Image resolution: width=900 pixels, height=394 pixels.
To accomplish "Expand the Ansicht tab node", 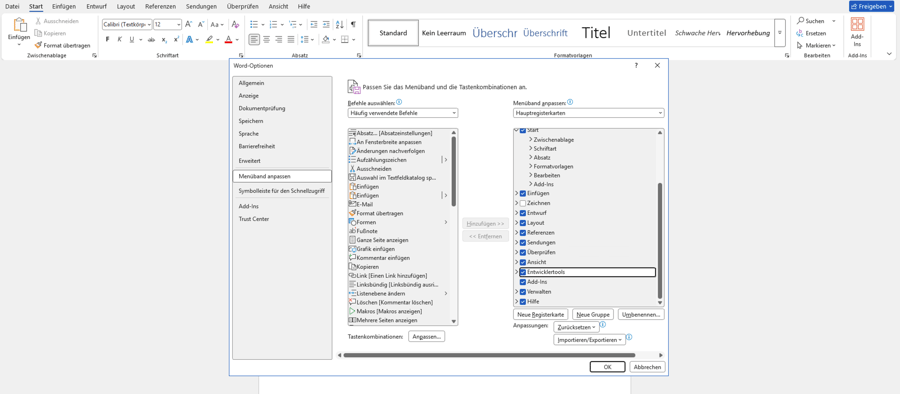I will point(517,262).
